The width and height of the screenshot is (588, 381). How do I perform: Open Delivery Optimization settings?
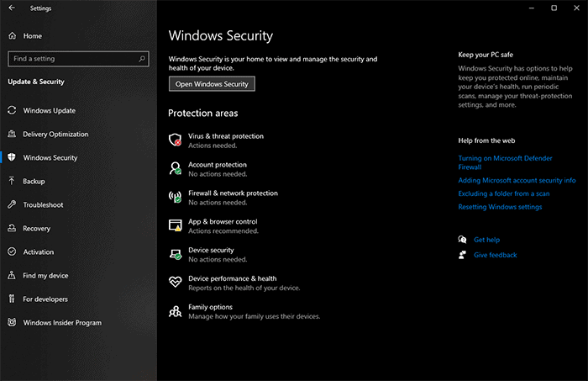pos(56,134)
